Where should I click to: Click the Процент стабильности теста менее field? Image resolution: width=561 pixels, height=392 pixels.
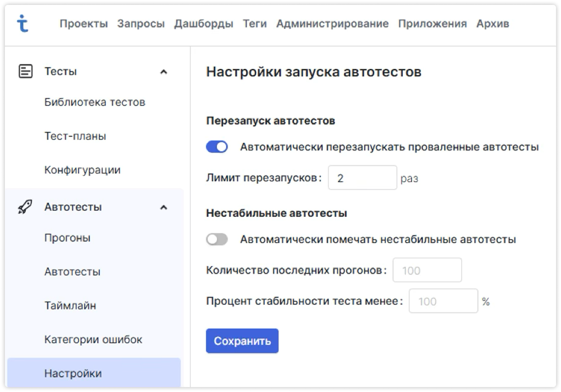443,301
